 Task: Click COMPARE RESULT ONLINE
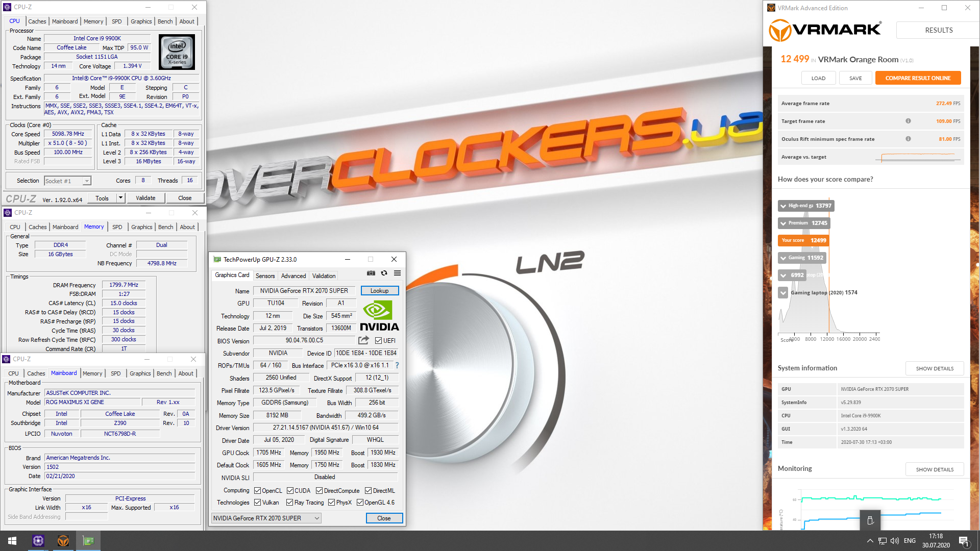coord(918,78)
